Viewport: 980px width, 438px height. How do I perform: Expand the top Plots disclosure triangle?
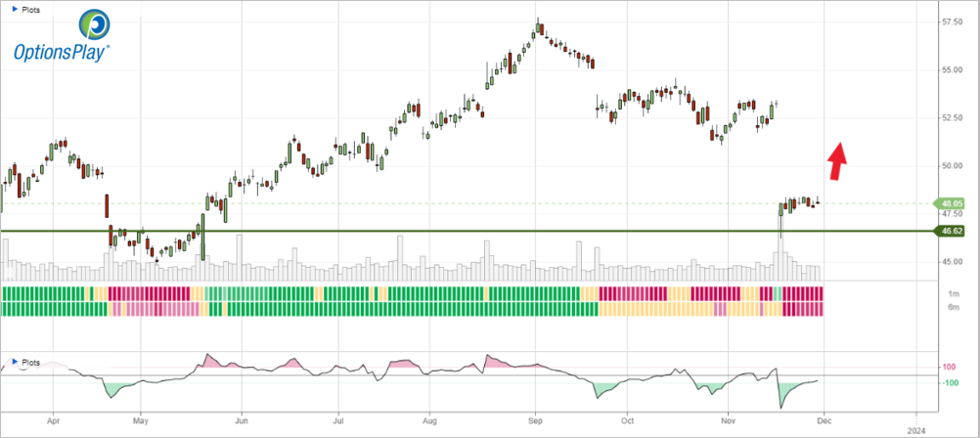(x=15, y=10)
